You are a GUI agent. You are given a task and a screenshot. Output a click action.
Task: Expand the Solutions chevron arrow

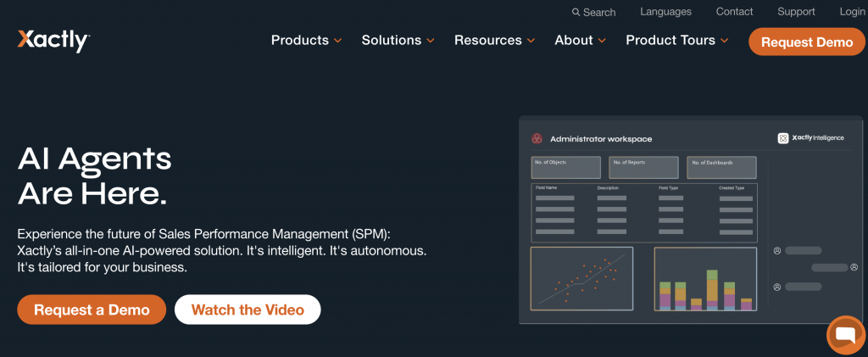tap(430, 41)
